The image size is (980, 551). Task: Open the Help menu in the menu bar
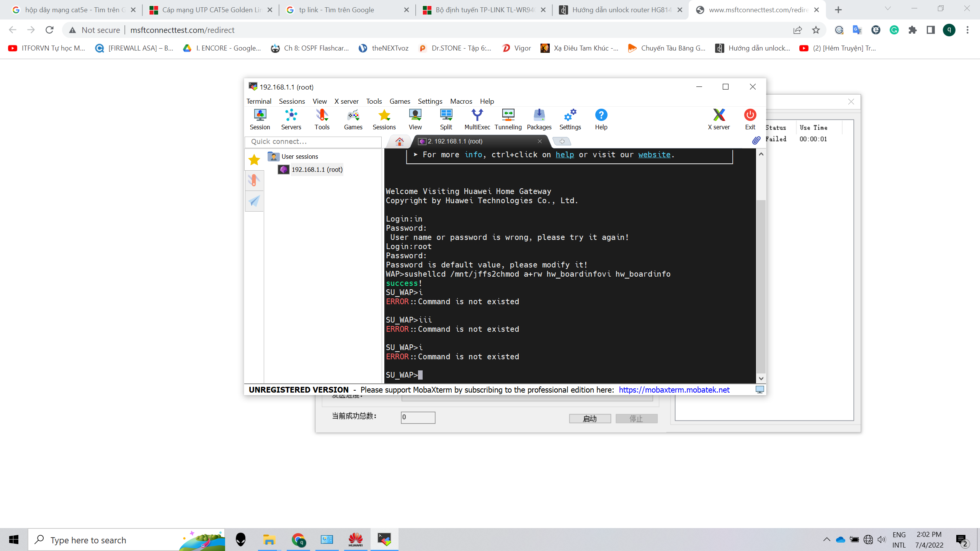(x=487, y=101)
